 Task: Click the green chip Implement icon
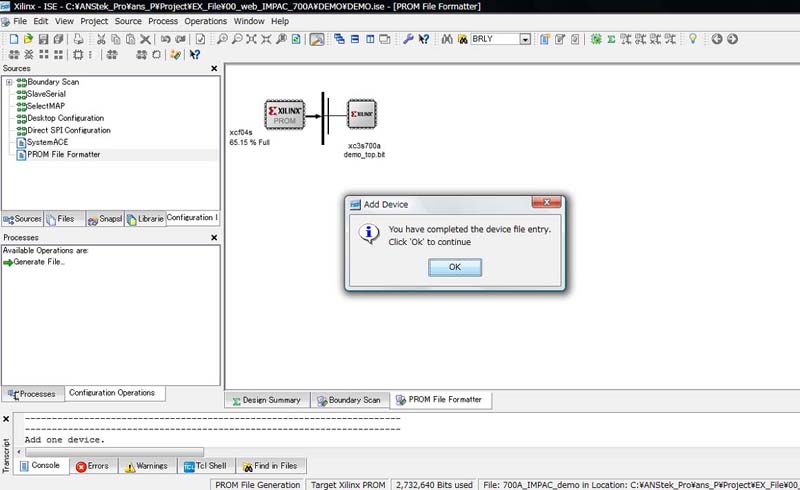tap(595, 39)
